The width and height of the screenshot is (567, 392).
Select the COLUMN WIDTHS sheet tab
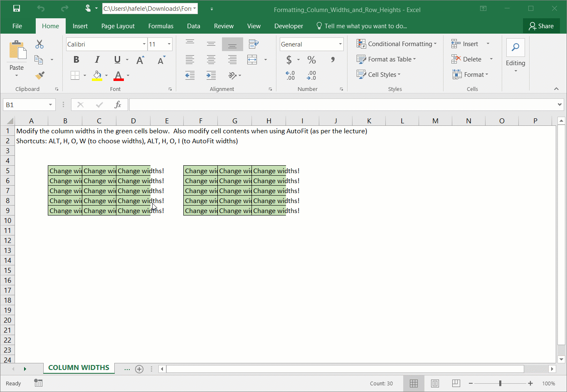(79, 368)
